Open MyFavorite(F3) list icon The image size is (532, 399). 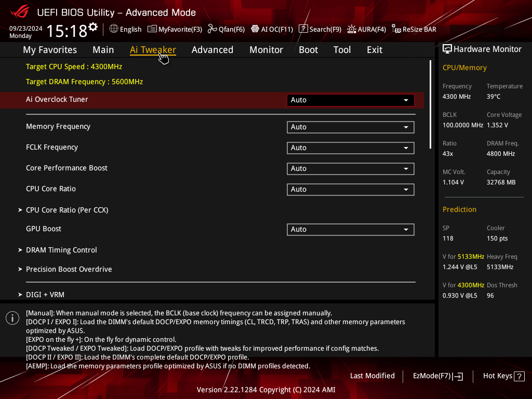(152, 29)
